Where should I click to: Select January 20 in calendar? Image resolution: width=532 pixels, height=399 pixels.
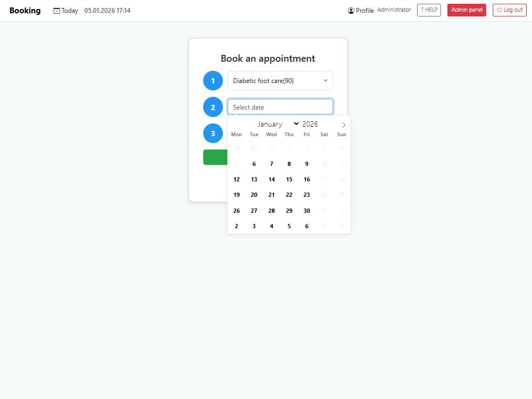(x=254, y=195)
